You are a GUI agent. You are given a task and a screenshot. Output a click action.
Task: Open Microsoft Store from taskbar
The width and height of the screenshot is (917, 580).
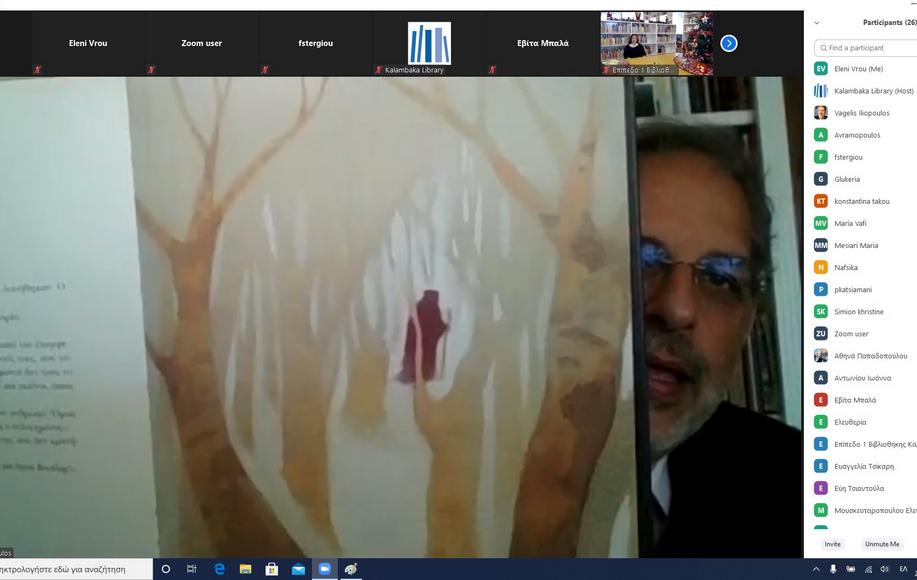pyautogui.click(x=271, y=569)
